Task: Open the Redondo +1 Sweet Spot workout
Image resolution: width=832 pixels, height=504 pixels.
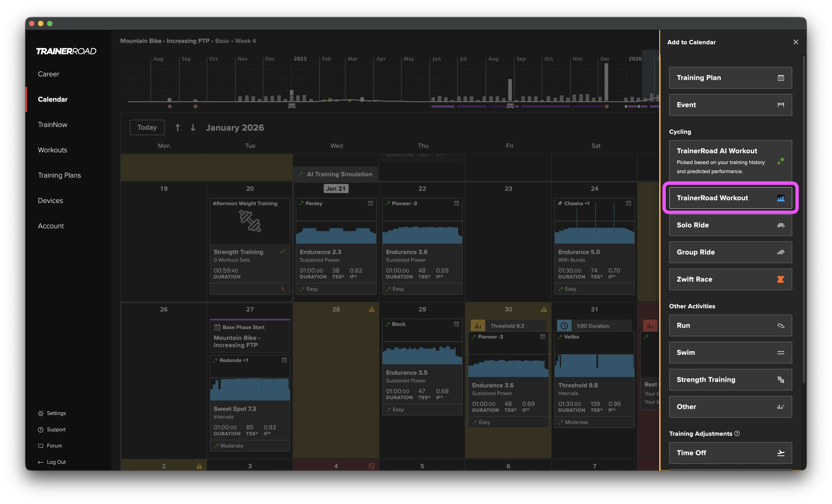Action: pyautogui.click(x=250, y=403)
